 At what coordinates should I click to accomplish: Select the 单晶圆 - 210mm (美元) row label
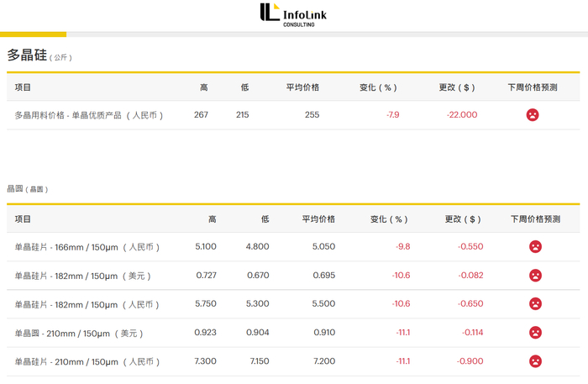[x=77, y=333]
